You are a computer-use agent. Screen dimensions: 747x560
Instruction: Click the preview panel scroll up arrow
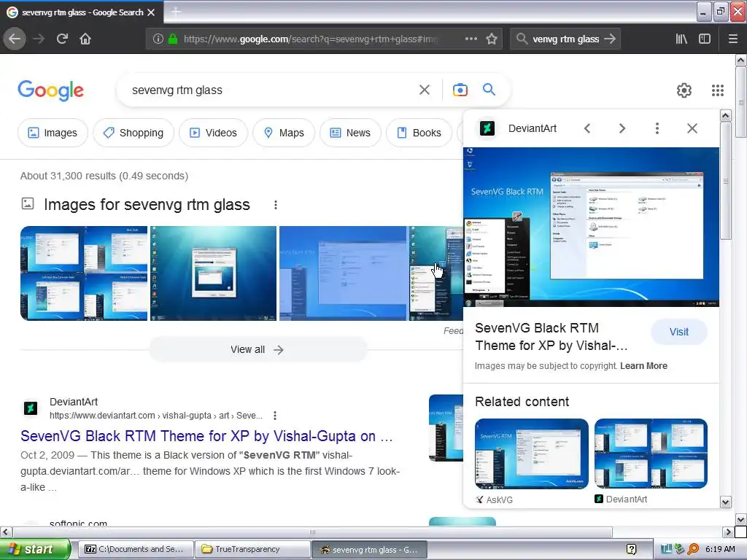point(726,115)
